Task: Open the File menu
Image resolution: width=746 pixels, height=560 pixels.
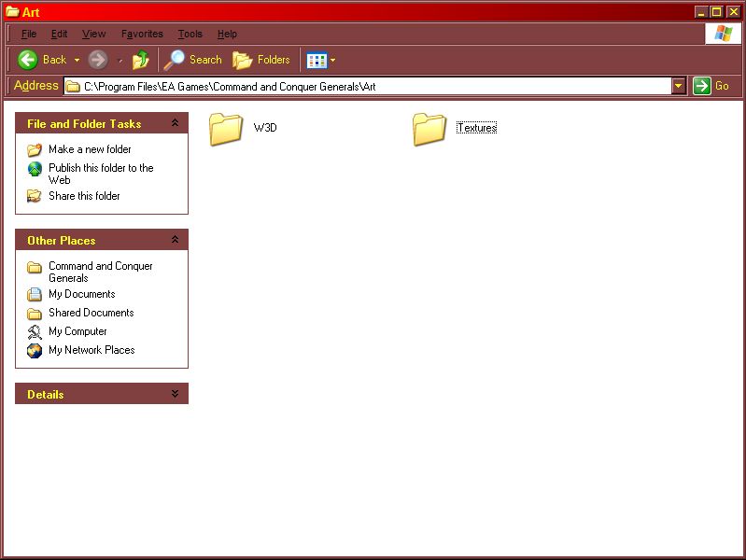Action: coord(29,34)
